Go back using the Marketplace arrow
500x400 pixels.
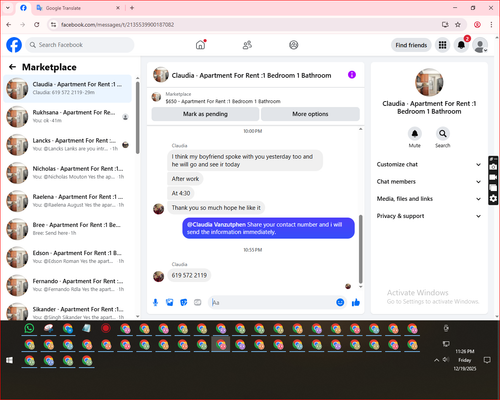pos(13,67)
